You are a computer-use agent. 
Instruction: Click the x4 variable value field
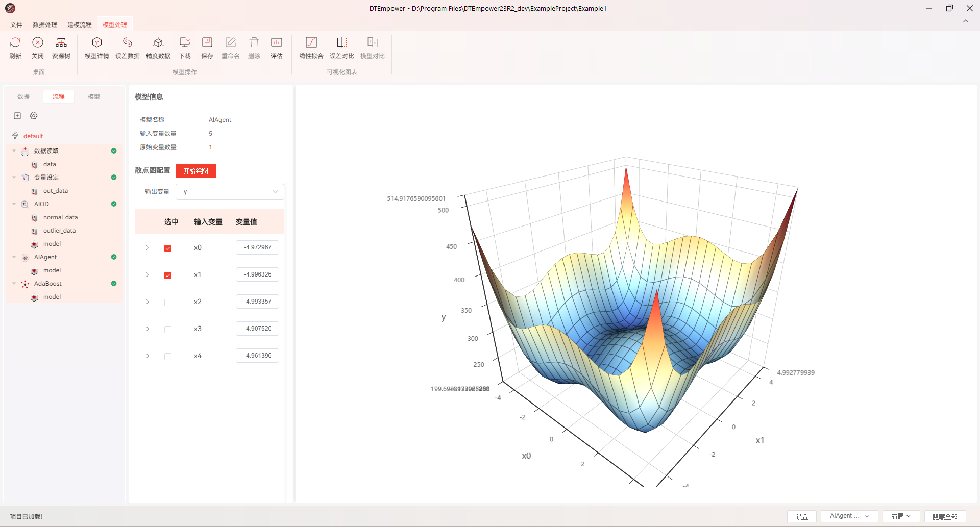(x=257, y=356)
